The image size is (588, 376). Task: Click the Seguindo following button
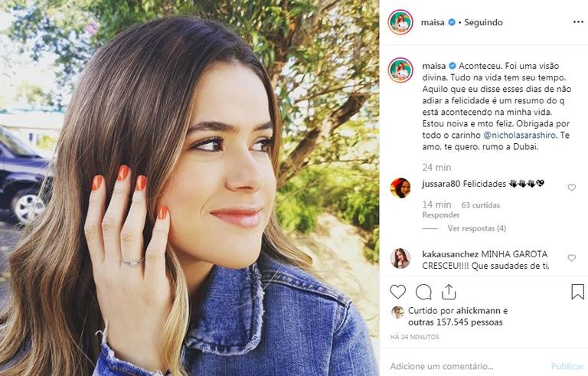(483, 22)
